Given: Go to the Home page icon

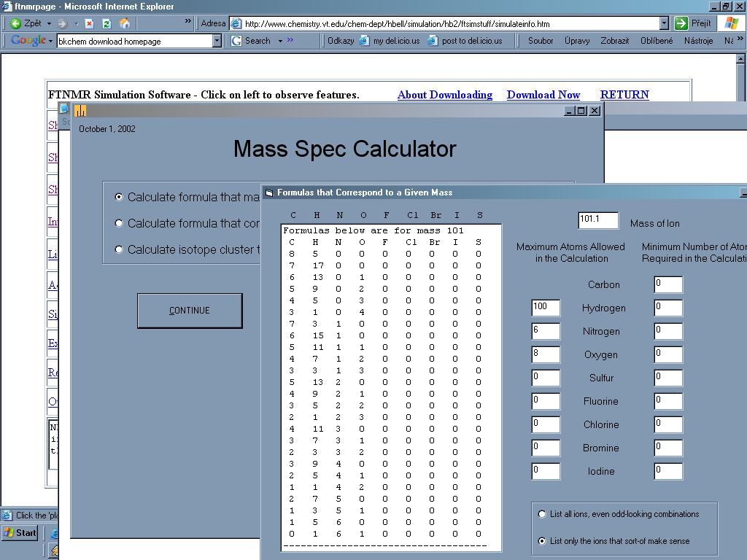Looking at the screenshot, I should tap(125, 23).
